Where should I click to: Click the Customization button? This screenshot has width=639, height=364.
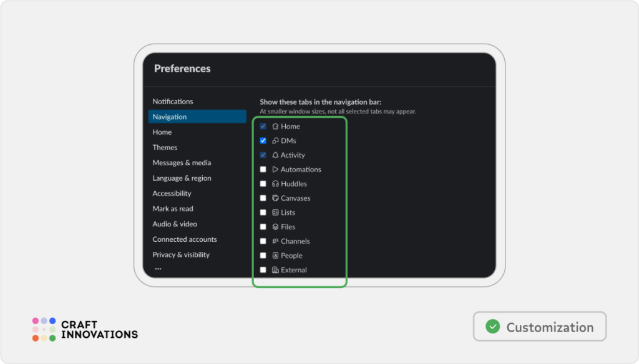(540, 326)
